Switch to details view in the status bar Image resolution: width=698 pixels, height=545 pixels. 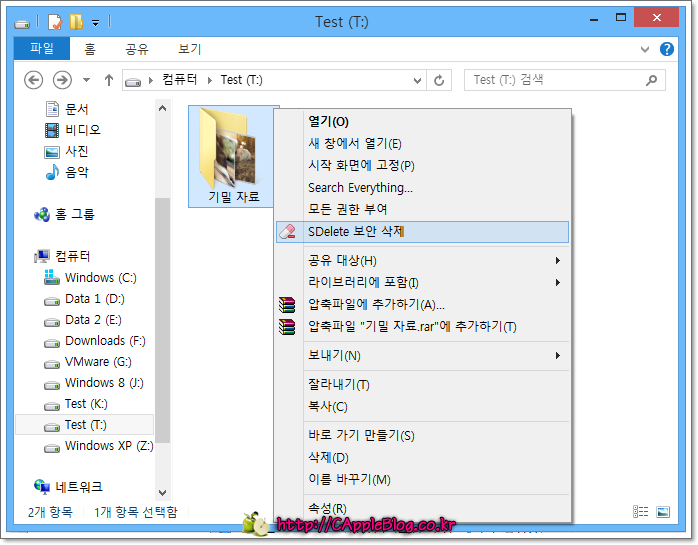[640, 512]
